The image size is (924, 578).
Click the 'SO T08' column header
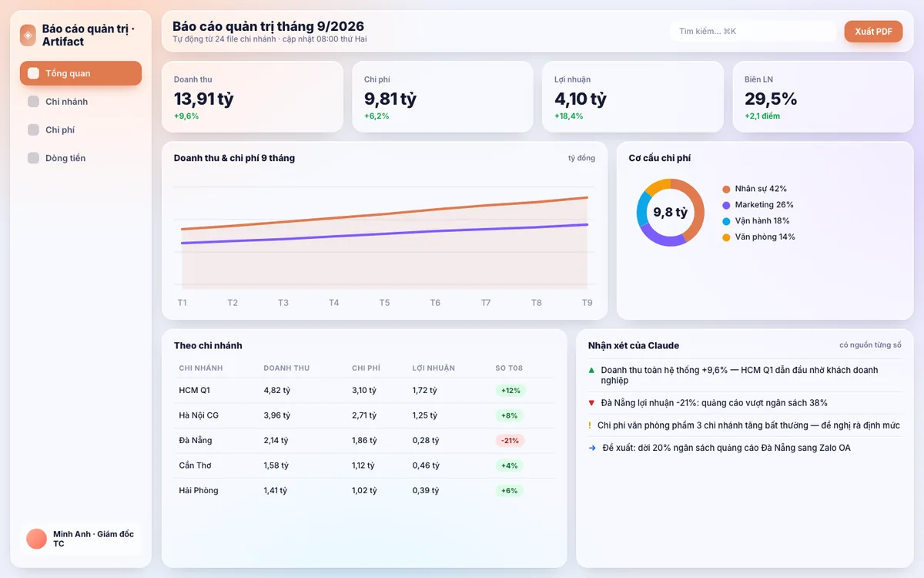pos(509,368)
